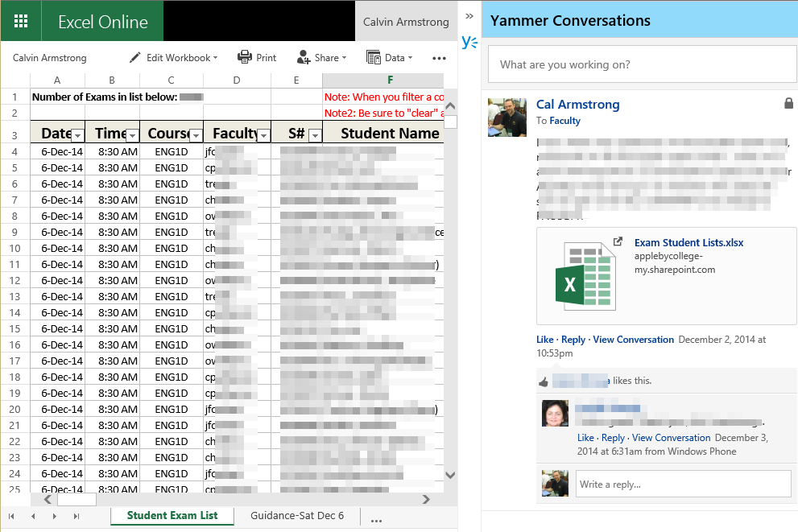
Task: Open Cal Armstrong profile link
Action: tap(577, 105)
